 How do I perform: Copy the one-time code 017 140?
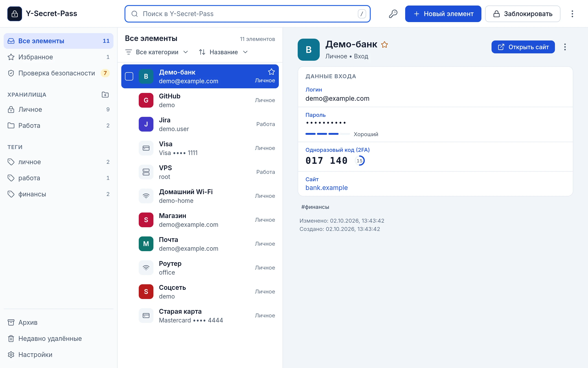[x=326, y=161]
